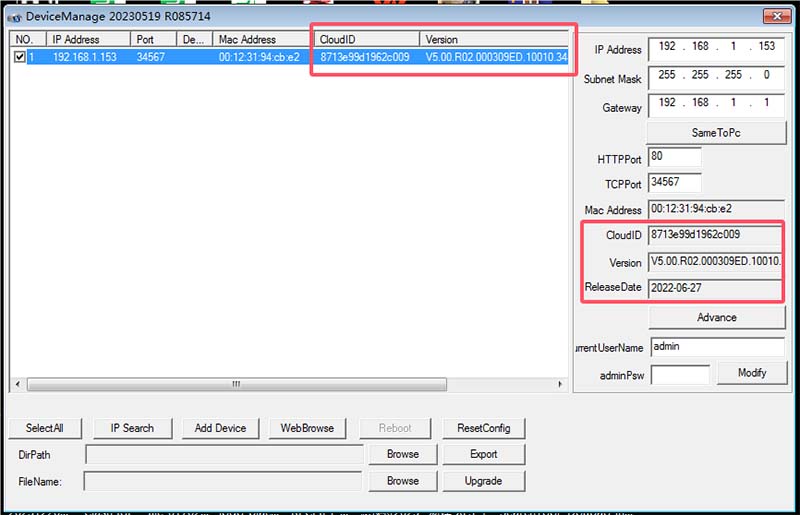800x515 pixels.
Task: Focus the adminPsw password field
Action: [x=679, y=374]
